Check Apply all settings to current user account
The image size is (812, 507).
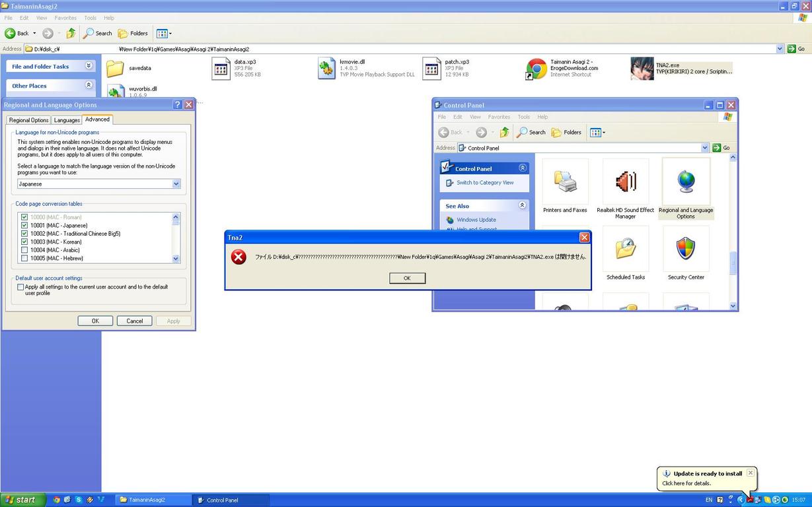tap(20, 287)
